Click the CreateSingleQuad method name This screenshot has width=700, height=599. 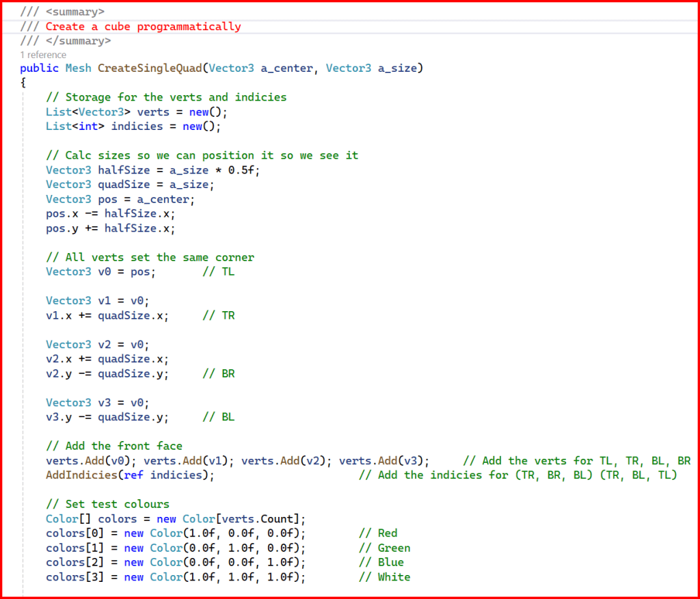[150, 68]
